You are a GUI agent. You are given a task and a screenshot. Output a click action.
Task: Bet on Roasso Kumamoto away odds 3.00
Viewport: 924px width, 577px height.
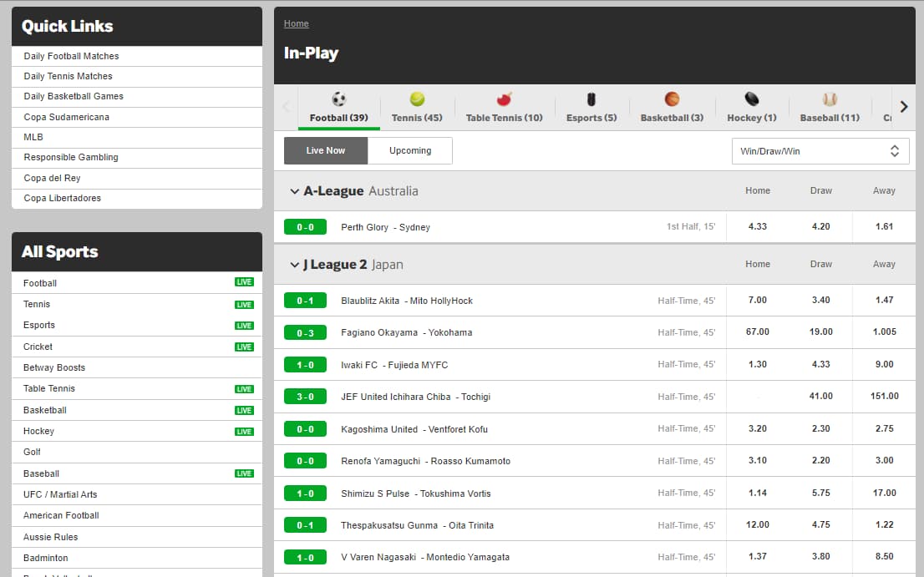(884, 460)
